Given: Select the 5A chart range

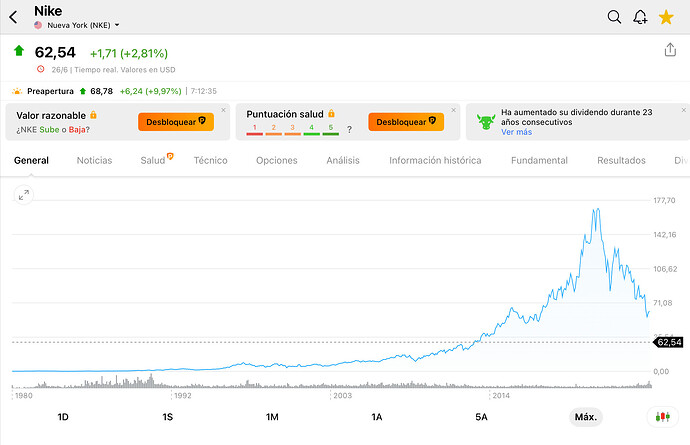Looking at the screenshot, I should coord(481,417).
